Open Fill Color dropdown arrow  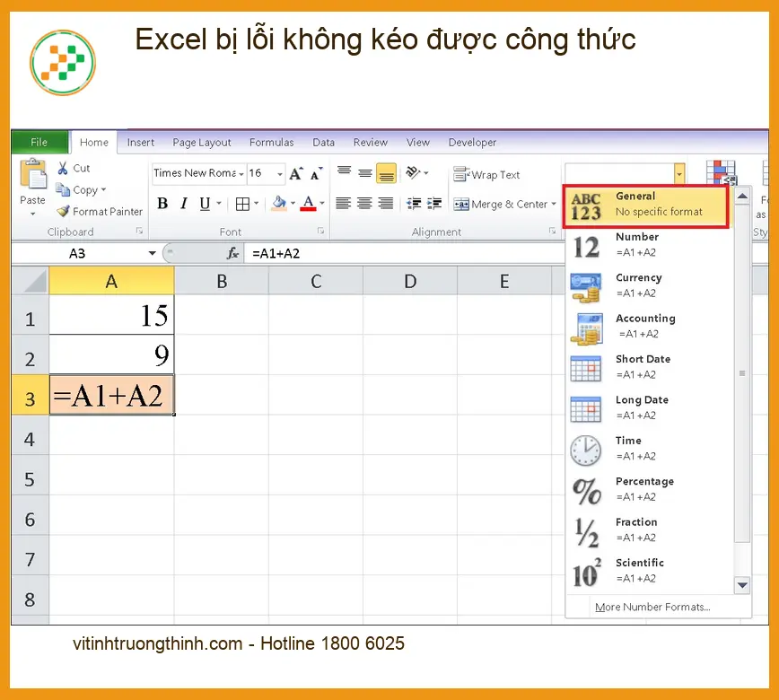pyautogui.click(x=293, y=203)
